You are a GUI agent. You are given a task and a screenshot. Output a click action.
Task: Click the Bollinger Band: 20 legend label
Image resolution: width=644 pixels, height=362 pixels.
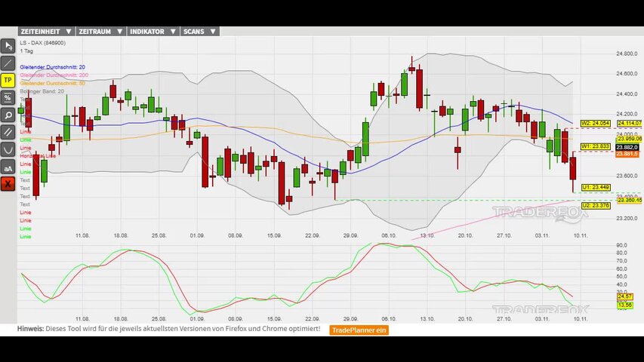[x=42, y=91]
